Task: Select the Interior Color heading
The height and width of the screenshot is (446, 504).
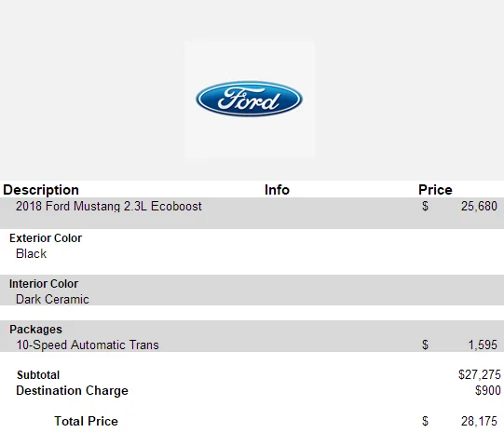Action: click(44, 284)
